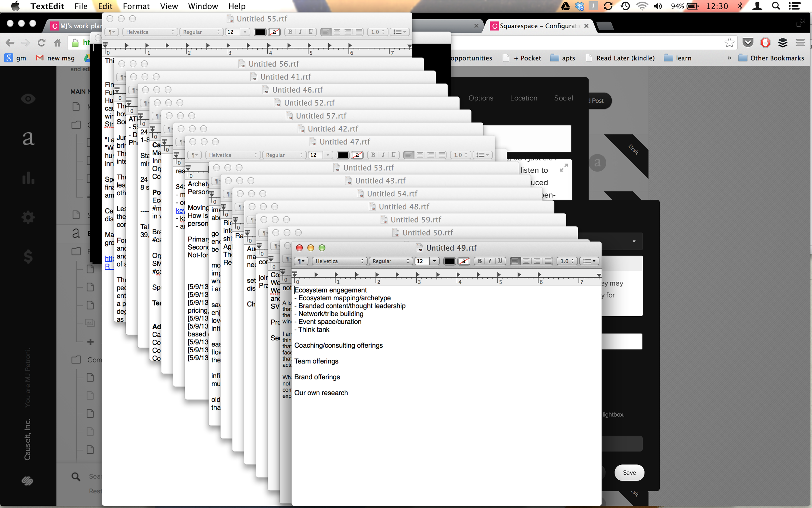Click the Save button
The height and width of the screenshot is (508, 812).
click(629, 472)
